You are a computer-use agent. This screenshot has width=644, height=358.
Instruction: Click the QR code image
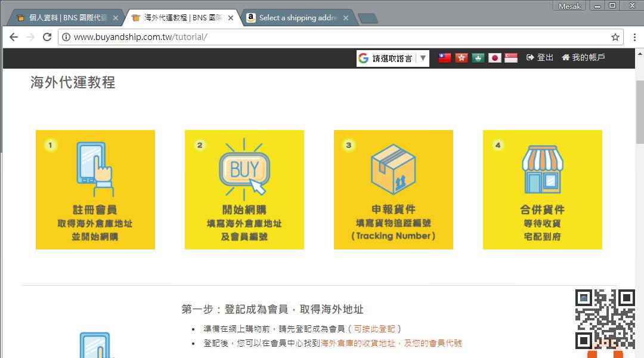click(x=605, y=319)
